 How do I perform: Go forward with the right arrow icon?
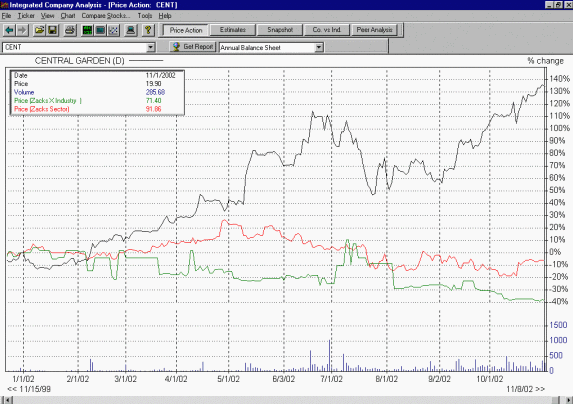pos(22,30)
